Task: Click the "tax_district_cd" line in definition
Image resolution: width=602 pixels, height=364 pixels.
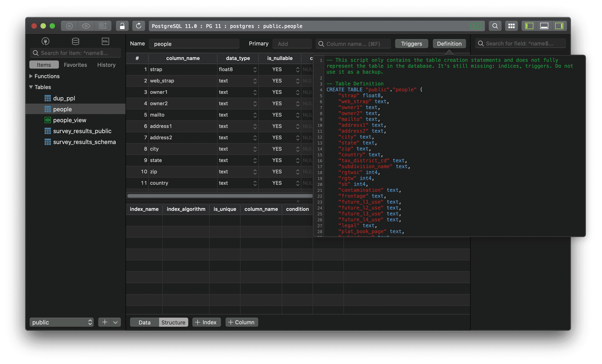Action: [x=373, y=160]
